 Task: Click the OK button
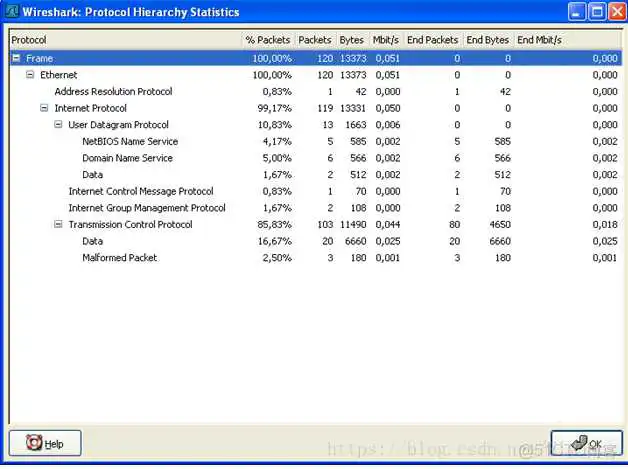coord(587,443)
